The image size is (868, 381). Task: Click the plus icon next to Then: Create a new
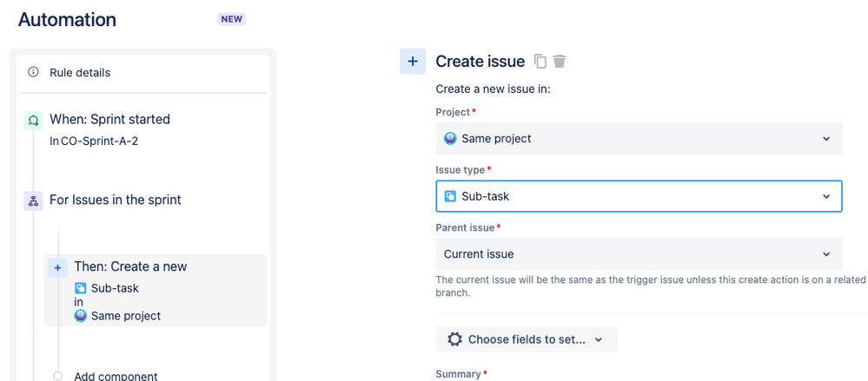[57, 267]
